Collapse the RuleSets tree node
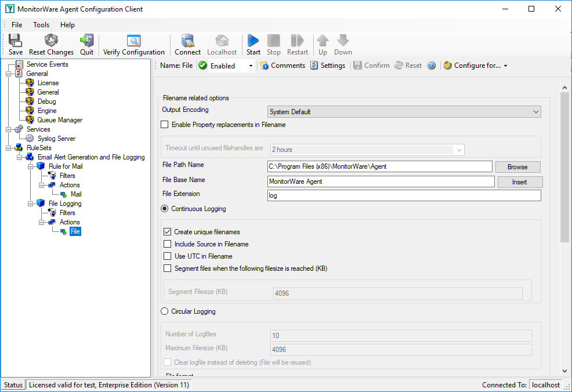 8,148
